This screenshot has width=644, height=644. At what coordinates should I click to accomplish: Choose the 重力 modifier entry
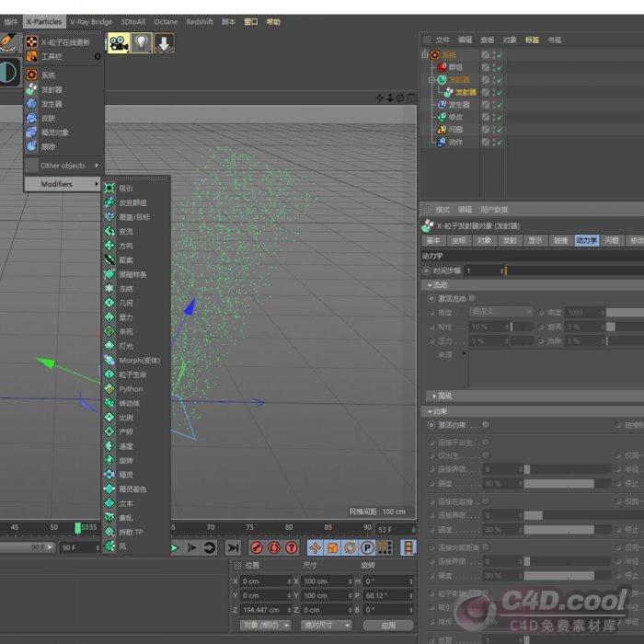125,317
